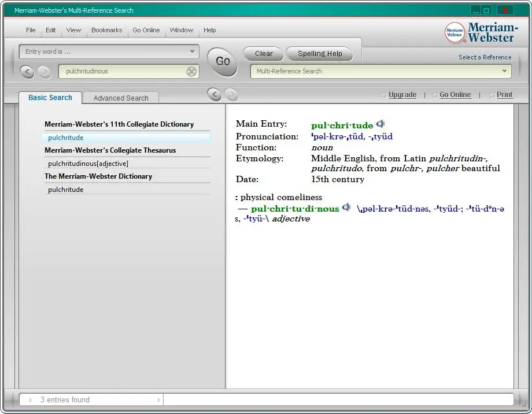Click The Merriam-Webster Dictionary heading

click(x=98, y=176)
